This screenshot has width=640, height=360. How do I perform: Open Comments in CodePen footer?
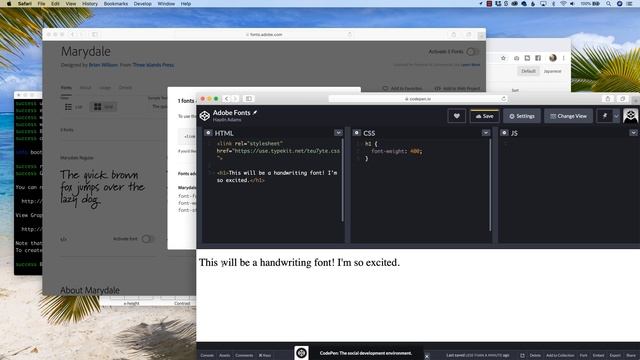pos(244,356)
